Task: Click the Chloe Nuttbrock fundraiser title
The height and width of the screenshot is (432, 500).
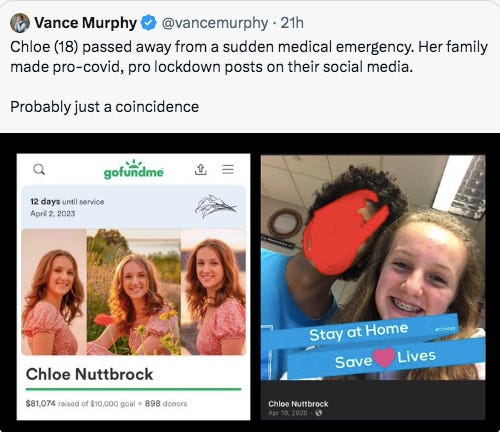Action: 89,374
